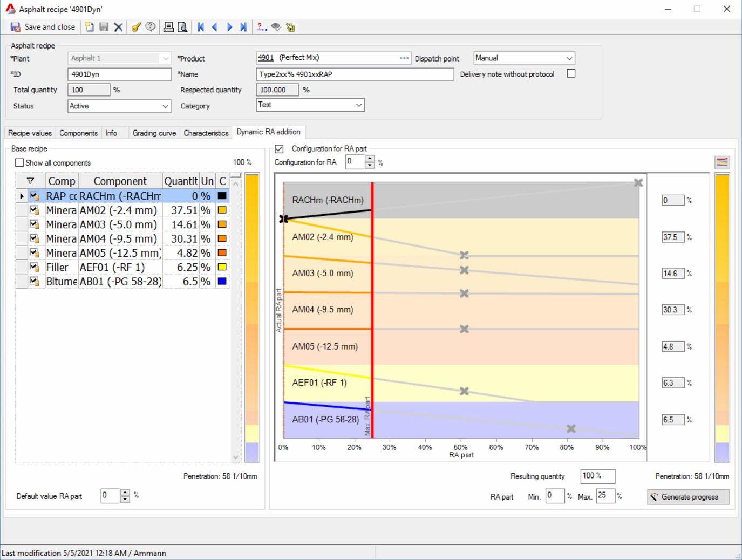The width and height of the screenshot is (742, 560).
Task: Toggle checkbox on RACHm component row
Action: click(x=35, y=196)
